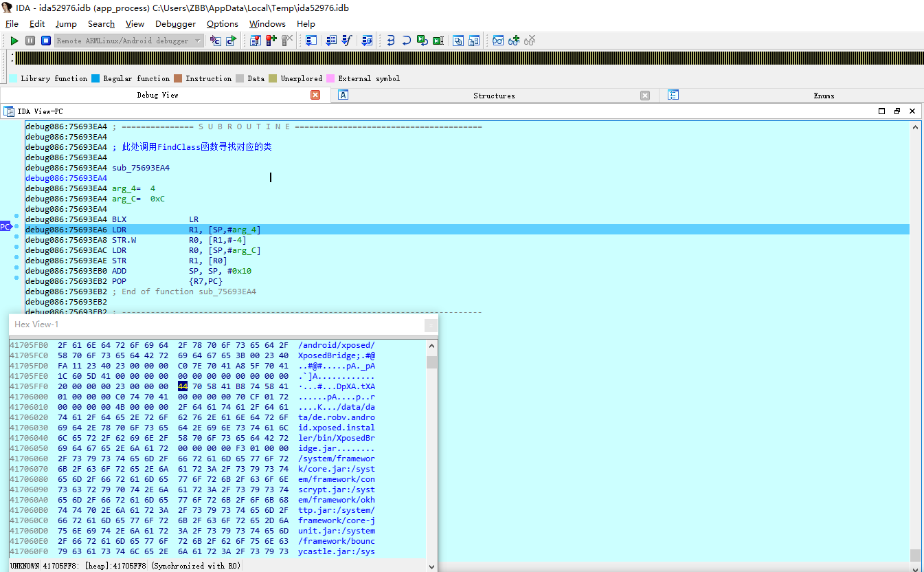Open the Options menu
This screenshot has height=572, width=924.
pos(223,24)
